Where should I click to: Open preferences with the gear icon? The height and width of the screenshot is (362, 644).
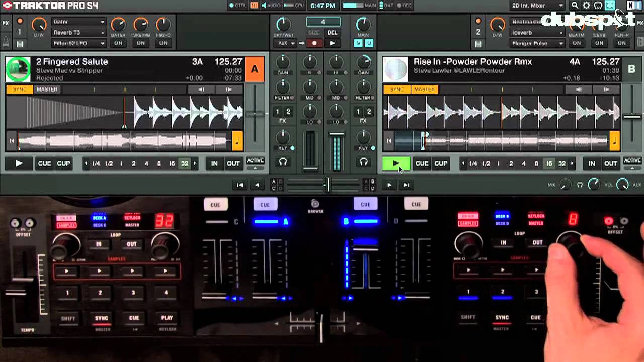tap(586, 6)
